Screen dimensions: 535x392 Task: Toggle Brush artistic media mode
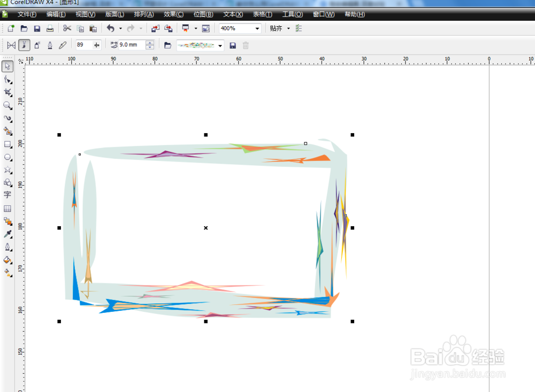[24, 45]
